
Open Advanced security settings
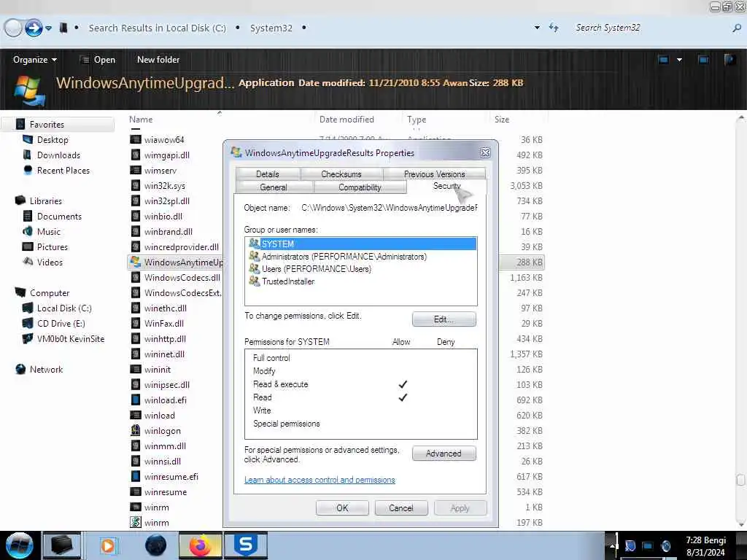[444, 454]
